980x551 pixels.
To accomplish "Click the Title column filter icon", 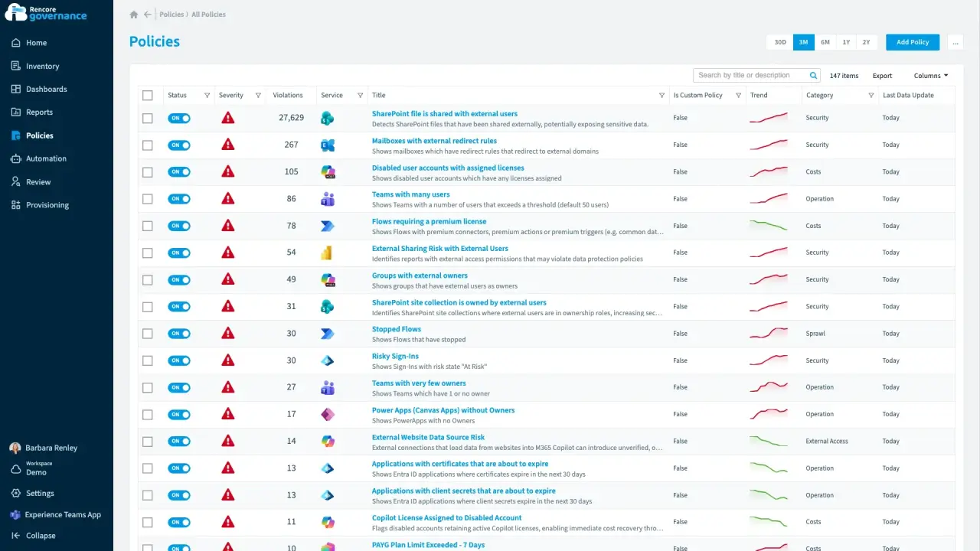I will (661, 96).
